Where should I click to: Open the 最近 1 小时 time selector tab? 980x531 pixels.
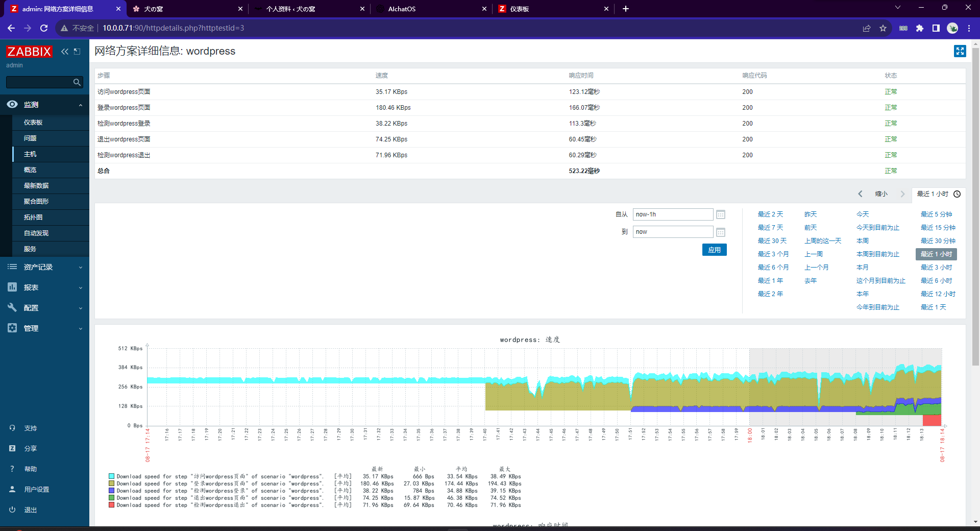[x=939, y=194]
